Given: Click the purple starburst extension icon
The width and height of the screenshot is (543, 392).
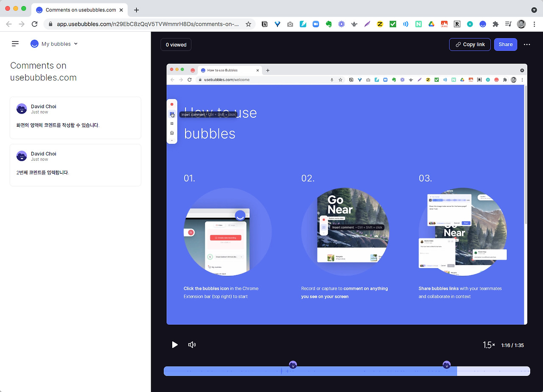Looking at the screenshot, I should (341, 24).
